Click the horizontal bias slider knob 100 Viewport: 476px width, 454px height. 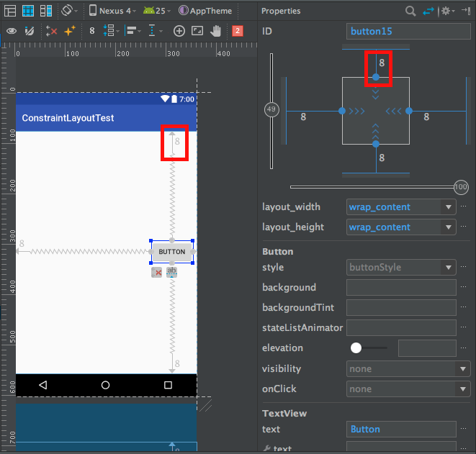[461, 187]
